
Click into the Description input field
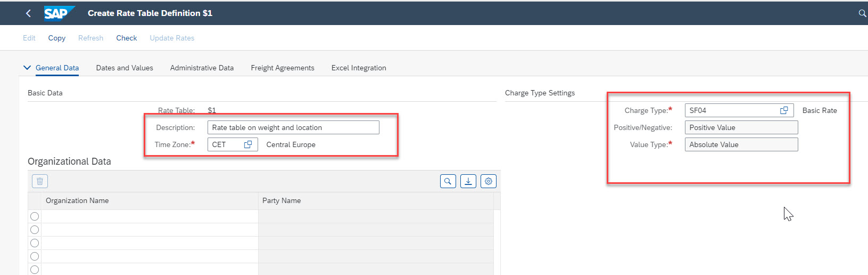tap(293, 127)
